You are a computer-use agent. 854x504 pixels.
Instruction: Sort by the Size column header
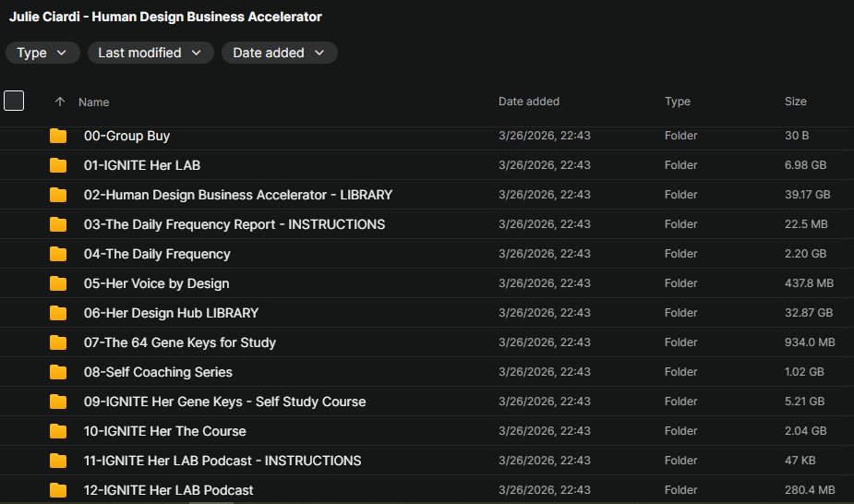(x=795, y=102)
